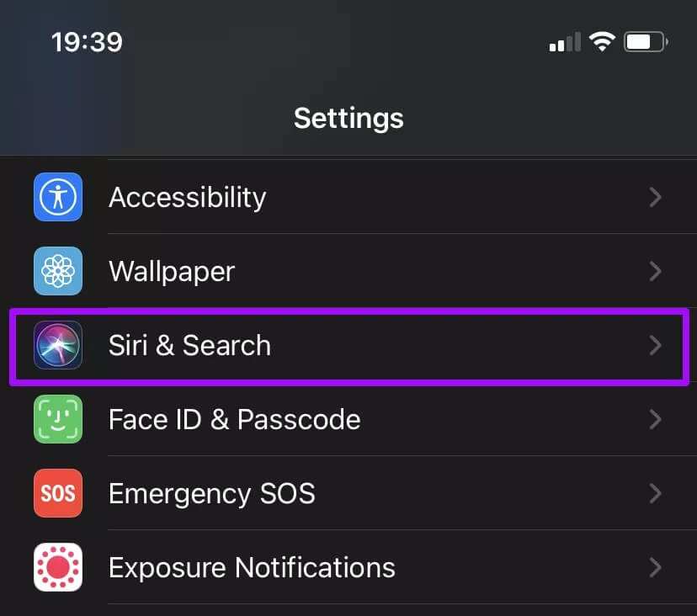
Task: Open Face ID & Passcode settings
Action: pyautogui.click(x=235, y=419)
